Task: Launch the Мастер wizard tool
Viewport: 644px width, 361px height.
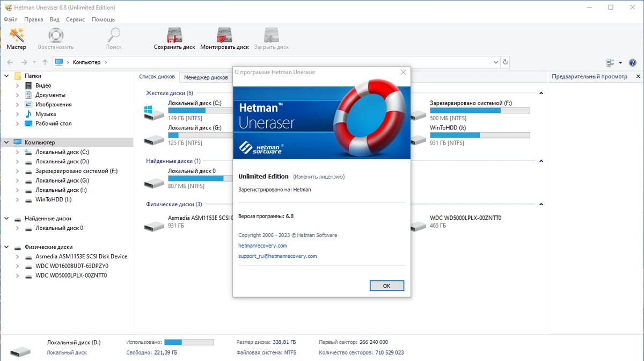Action: coord(17,39)
